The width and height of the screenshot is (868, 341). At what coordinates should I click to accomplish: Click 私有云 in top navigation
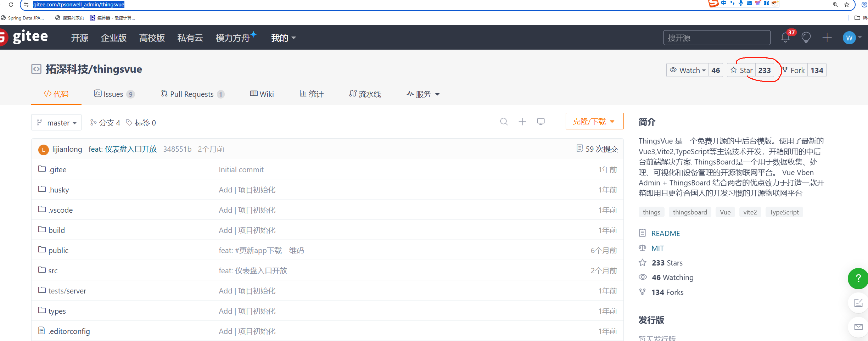(x=190, y=38)
